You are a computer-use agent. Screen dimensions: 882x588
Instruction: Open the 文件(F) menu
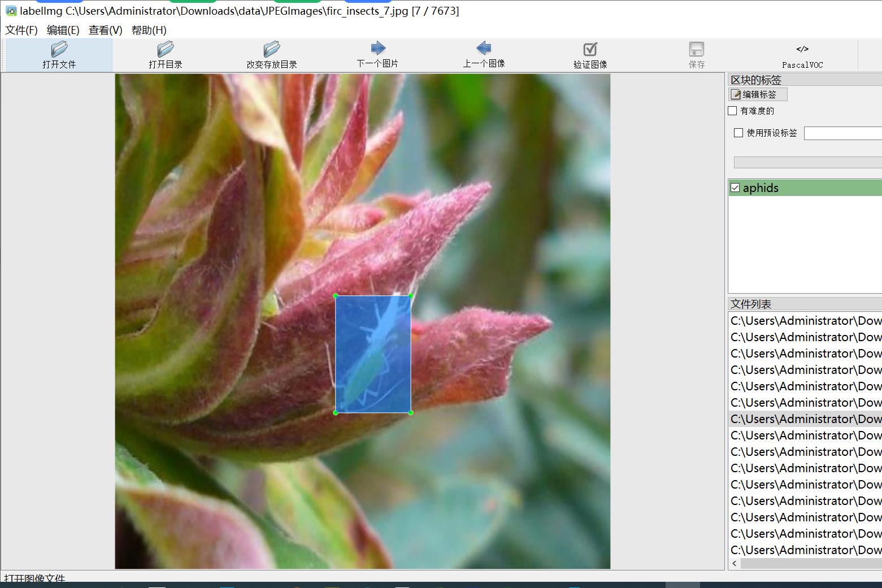coord(21,31)
